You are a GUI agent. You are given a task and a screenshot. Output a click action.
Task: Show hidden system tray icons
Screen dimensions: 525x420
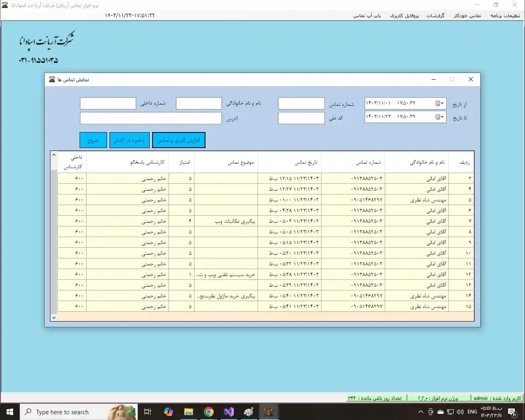pos(420,412)
